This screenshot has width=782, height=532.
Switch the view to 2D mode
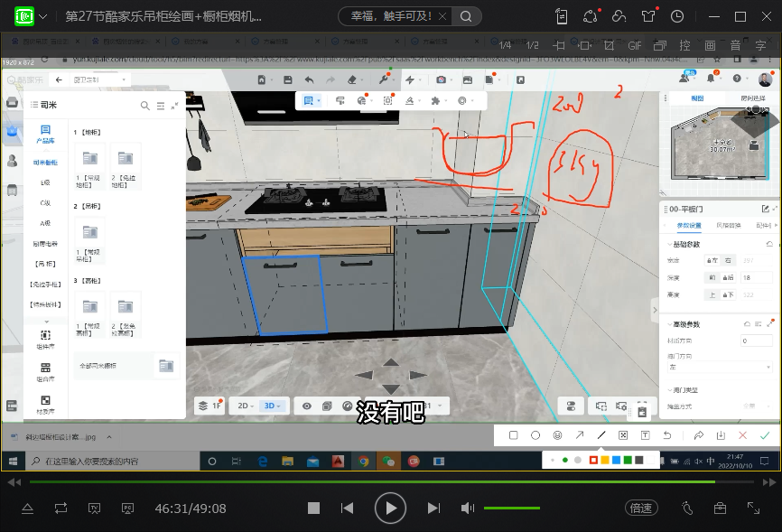pos(244,406)
